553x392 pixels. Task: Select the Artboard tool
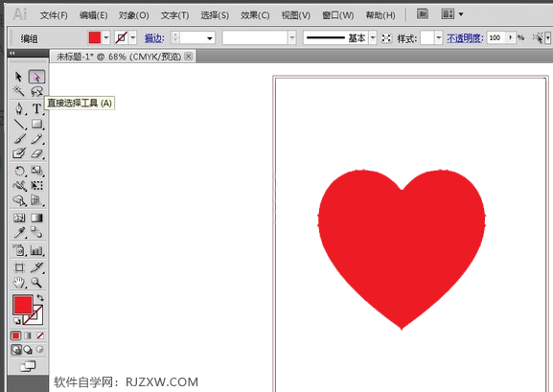click(x=19, y=267)
